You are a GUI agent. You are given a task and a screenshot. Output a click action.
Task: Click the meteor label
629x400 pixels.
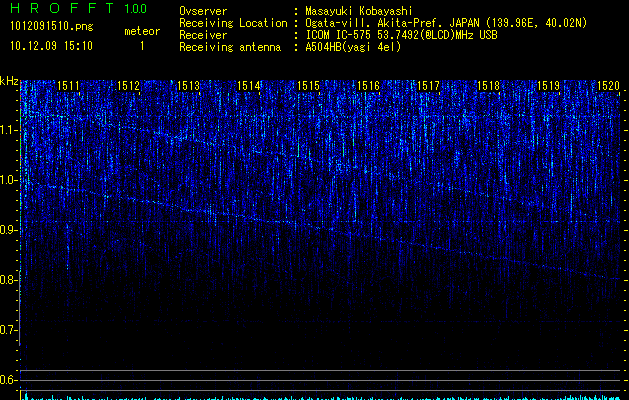click(142, 31)
